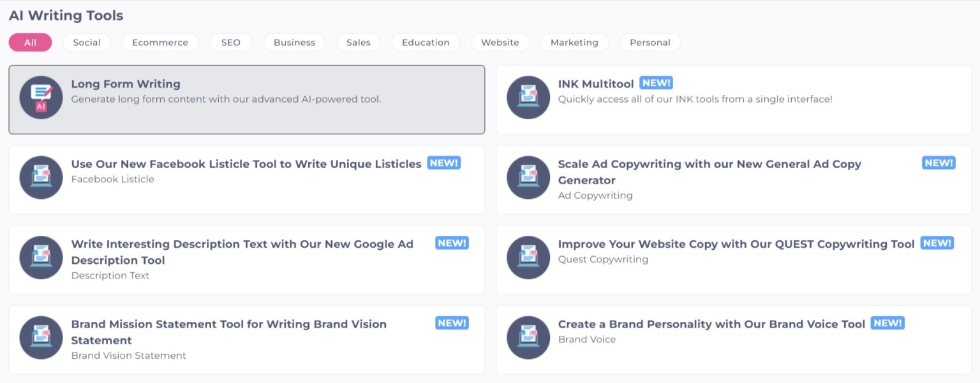Show only SEO writing tools
Image resolution: width=980 pixels, height=383 pixels.
(x=231, y=43)
